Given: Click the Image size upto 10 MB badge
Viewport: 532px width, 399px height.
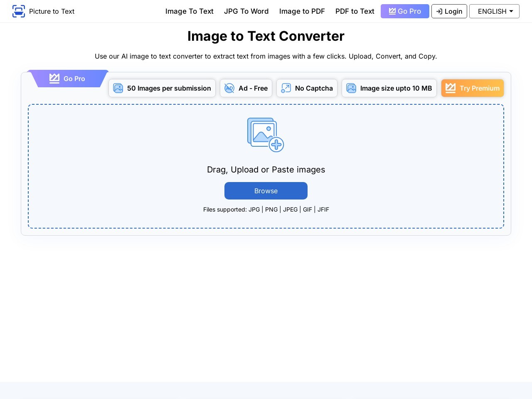Looking at the screenshot, I should point(389,88).
